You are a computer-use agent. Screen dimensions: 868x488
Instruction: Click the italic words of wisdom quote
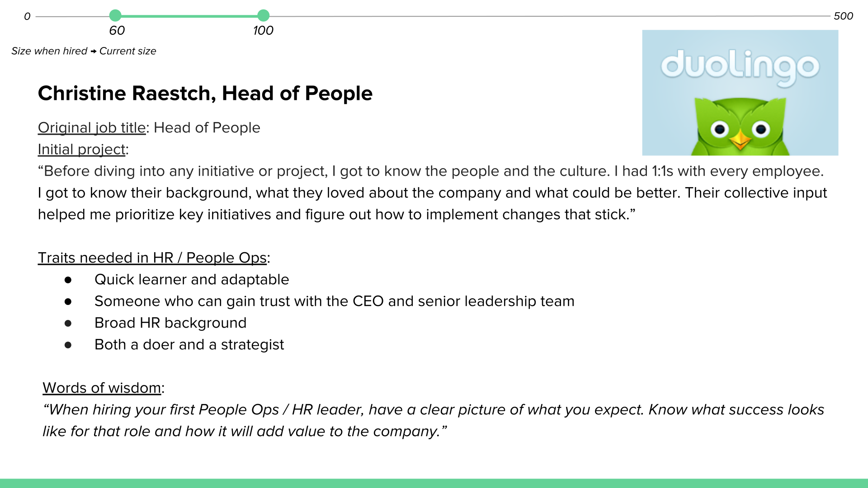coord(433,420)
